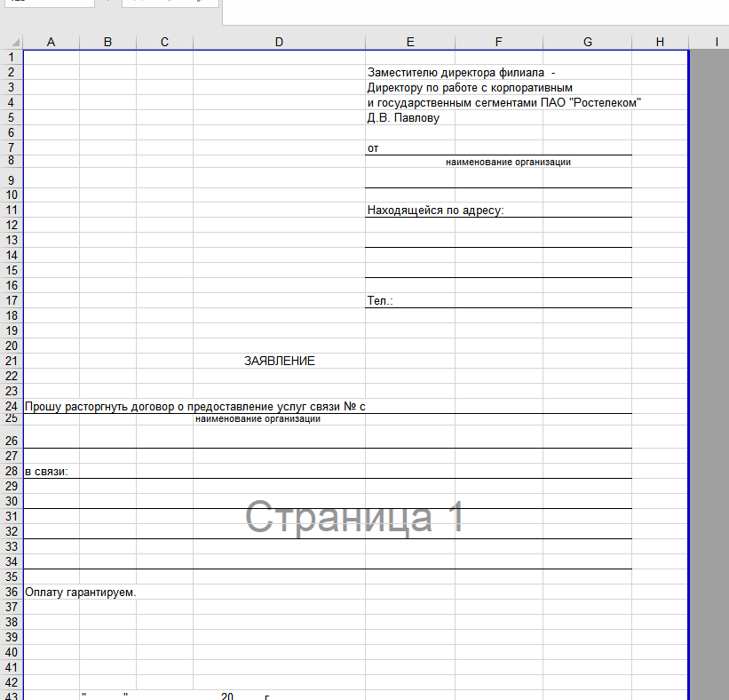
Task: Click the 'Д.В. Павлову' cell
Action: tap(402, 117)
